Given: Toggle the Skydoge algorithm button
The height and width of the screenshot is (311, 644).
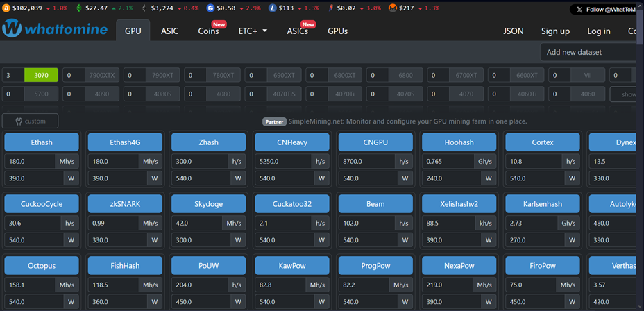Looking at the screenshot, I should (209, 204).
